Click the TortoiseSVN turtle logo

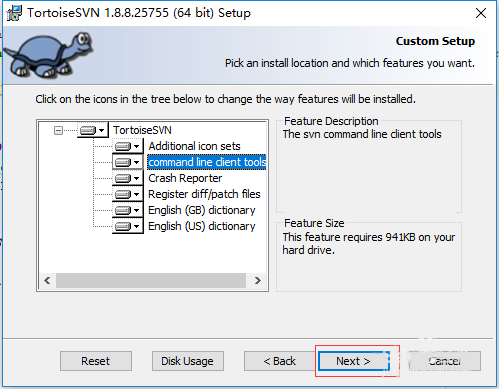[x=48, y=55]
